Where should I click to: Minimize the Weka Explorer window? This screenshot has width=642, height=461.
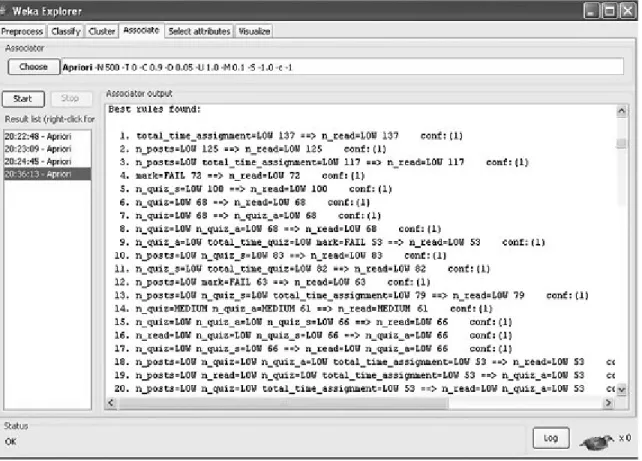point(591,11)
